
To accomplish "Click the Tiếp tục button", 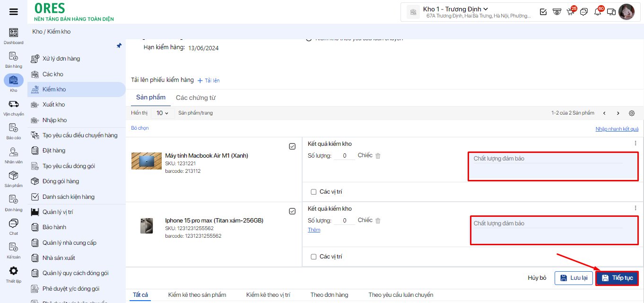I will click(617, 278).
